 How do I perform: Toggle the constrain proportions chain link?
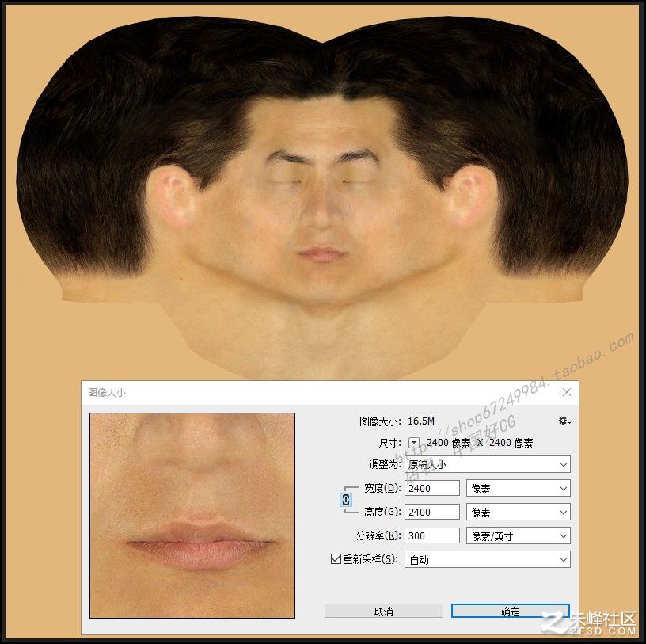(346, 500)
